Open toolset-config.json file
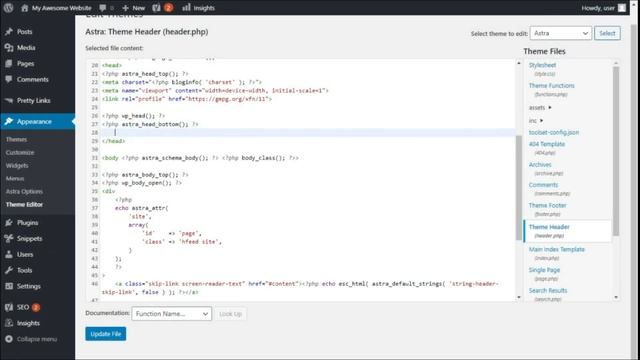 click(553, 132)
